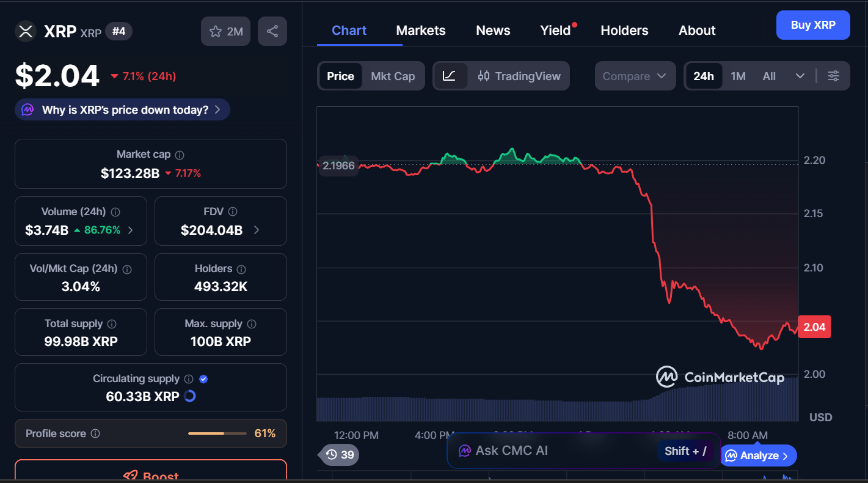
Task: Select the line chart view icon
Action: [450, 76]
